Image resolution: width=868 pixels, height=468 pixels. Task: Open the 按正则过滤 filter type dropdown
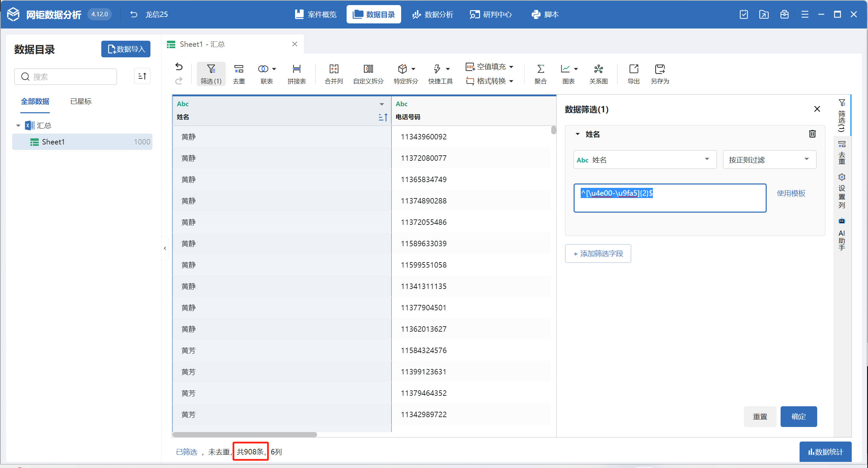769,160
